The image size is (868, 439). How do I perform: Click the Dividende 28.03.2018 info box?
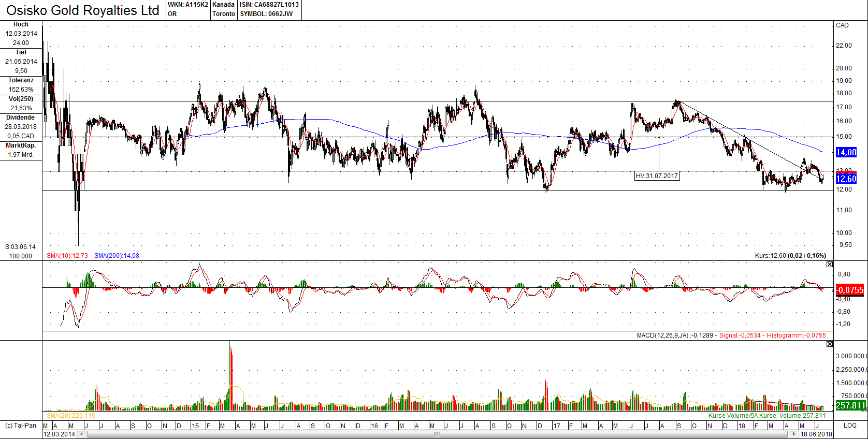click(21, 127)
